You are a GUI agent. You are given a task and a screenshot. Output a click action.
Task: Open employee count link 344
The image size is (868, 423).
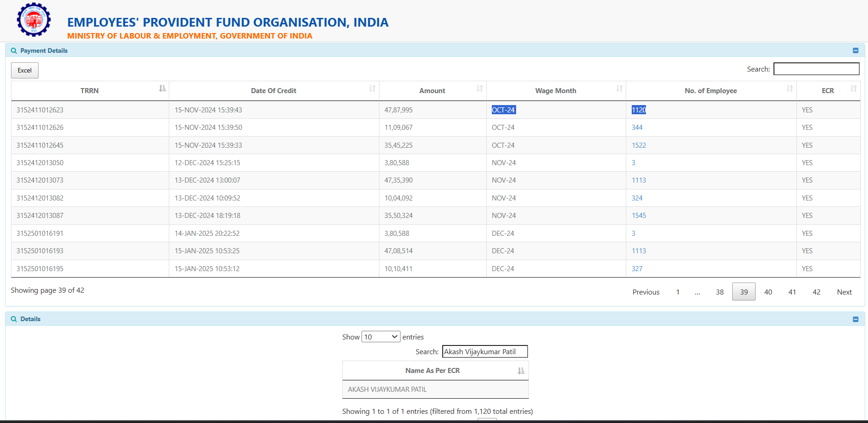pos(637,128)
